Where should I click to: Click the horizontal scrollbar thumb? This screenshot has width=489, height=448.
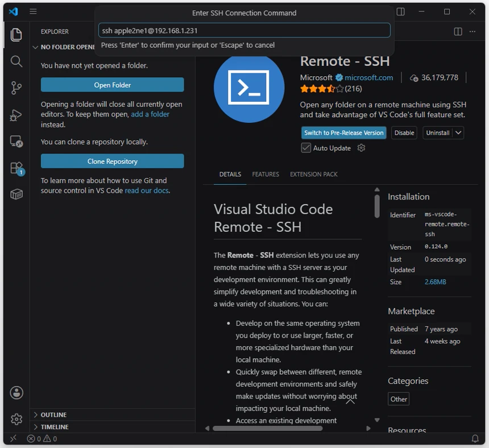[268, 428]
